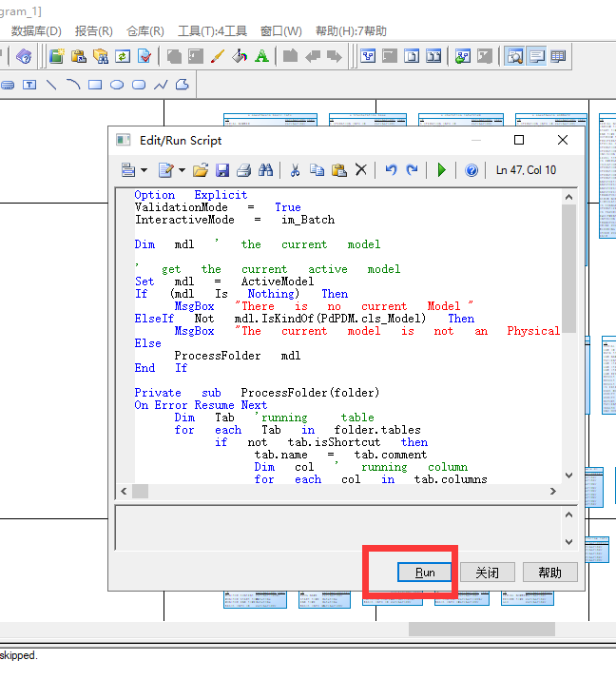The image size is (616, 680).
Task: Click the 帮助 button in dialog
Action: 549,573
